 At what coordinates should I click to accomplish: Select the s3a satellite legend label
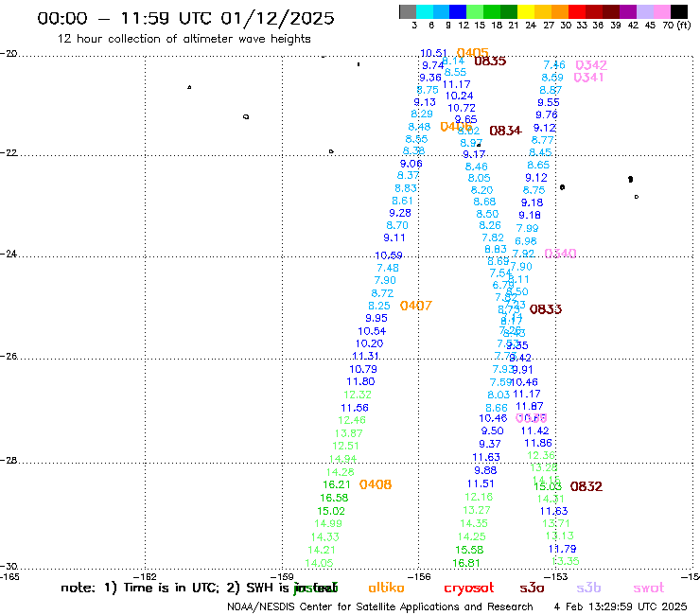tap(533, 588)
